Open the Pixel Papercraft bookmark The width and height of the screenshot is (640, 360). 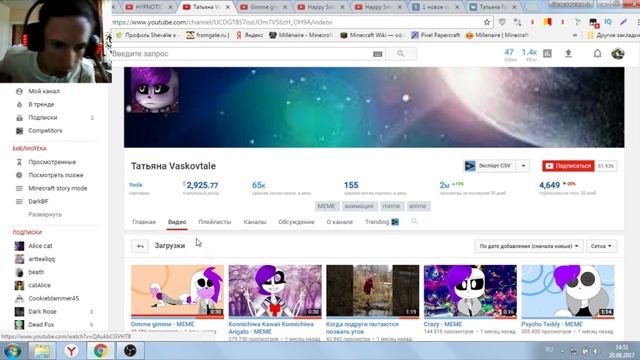coord(435,35)
